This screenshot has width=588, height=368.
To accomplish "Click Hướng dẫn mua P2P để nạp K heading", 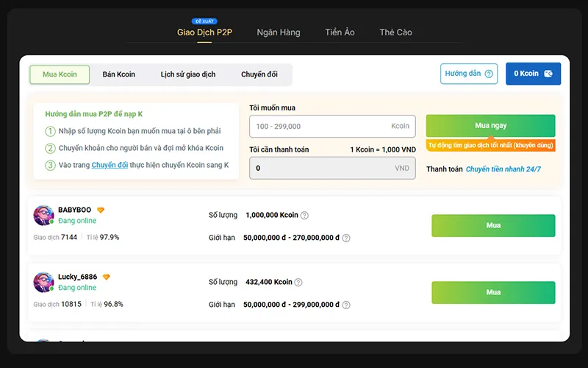I will 94,114.
